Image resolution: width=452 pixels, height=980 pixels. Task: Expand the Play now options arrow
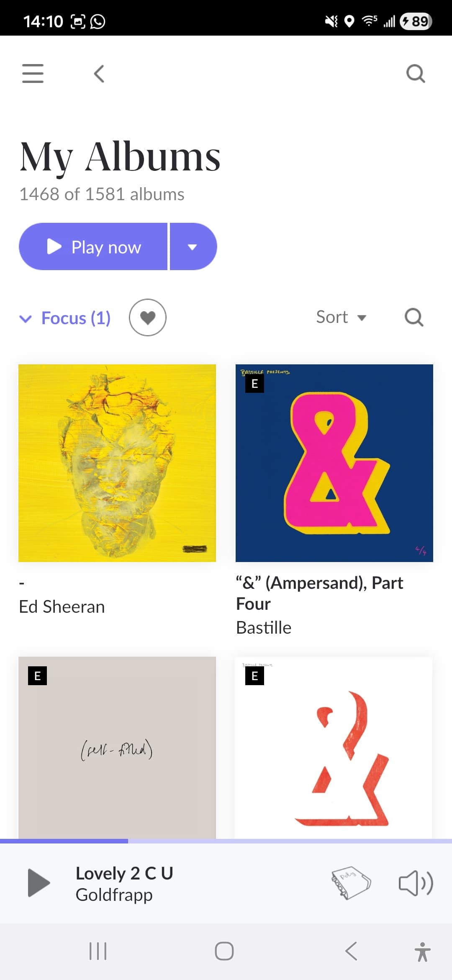193,247
